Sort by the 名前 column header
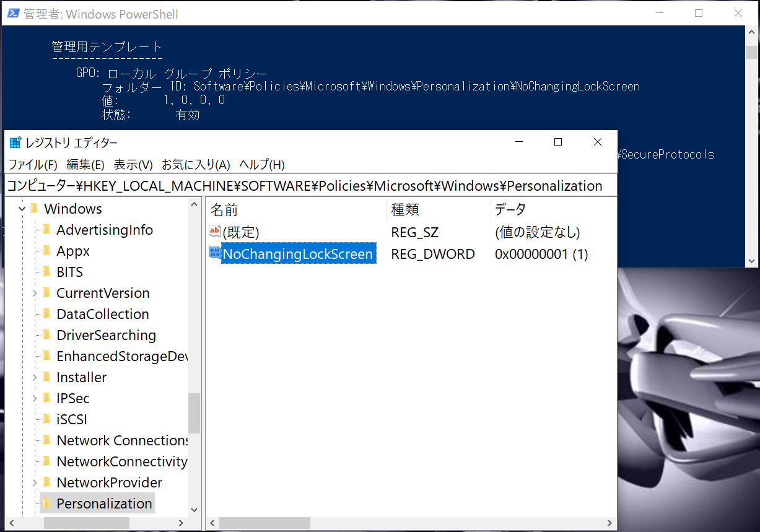 point(296,209)
